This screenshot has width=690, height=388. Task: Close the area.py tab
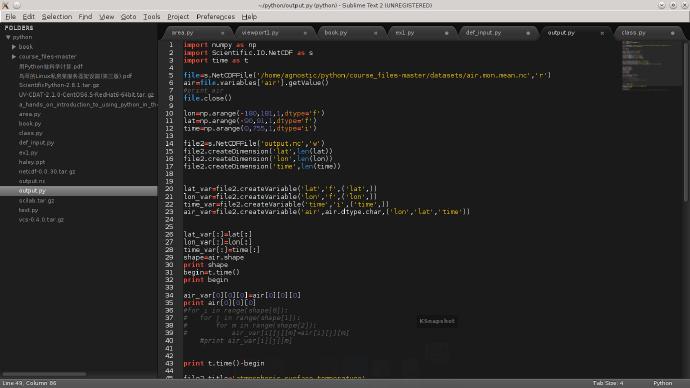(223, 33)
